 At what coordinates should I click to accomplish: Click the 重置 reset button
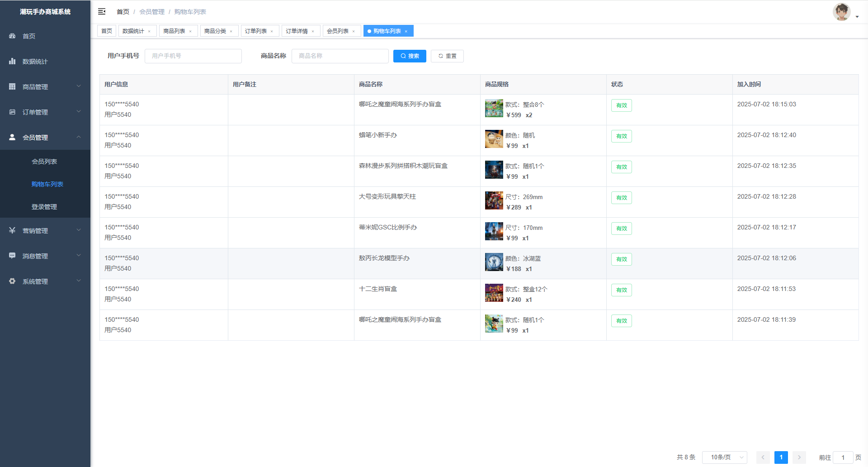pos(447,56)
